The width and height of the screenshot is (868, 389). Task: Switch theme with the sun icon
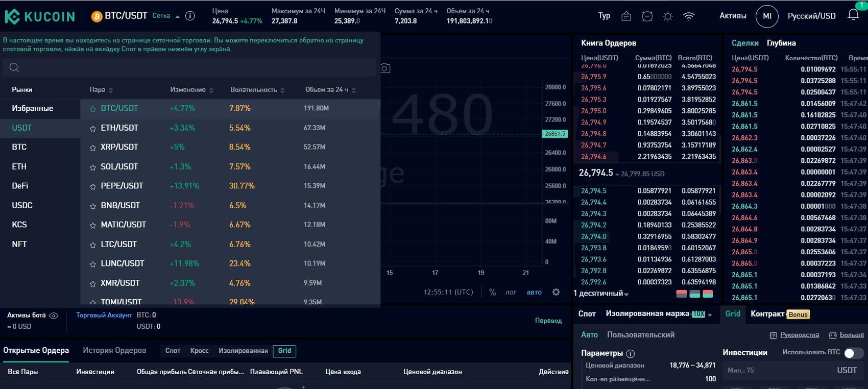(x=667, y=16)
